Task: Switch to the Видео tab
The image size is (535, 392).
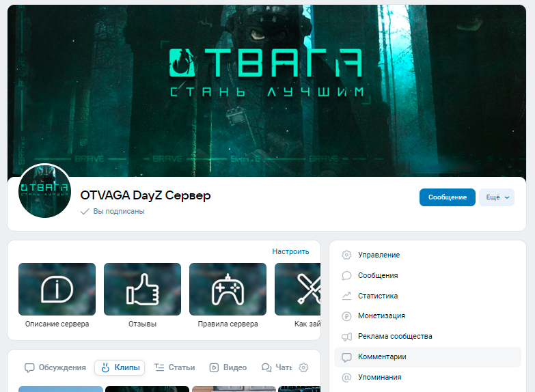Action: [x=228, y=367]
